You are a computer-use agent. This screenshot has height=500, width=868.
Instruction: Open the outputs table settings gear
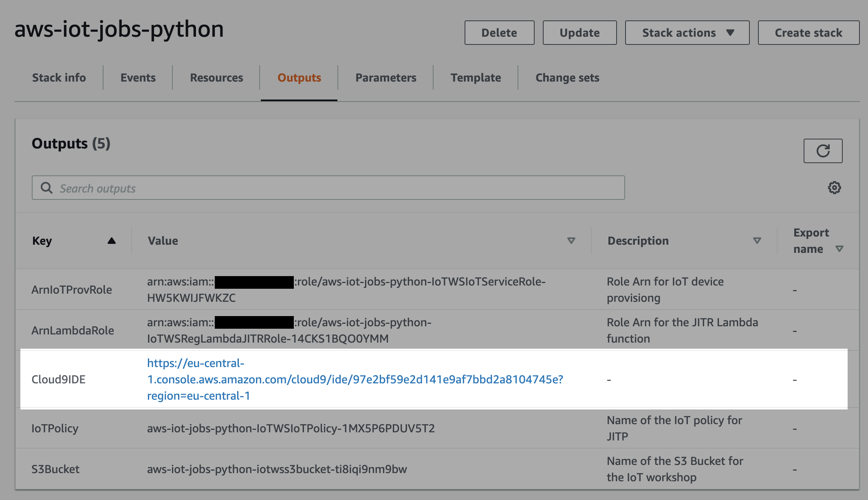pyautogui.click(x=834, y=188)
